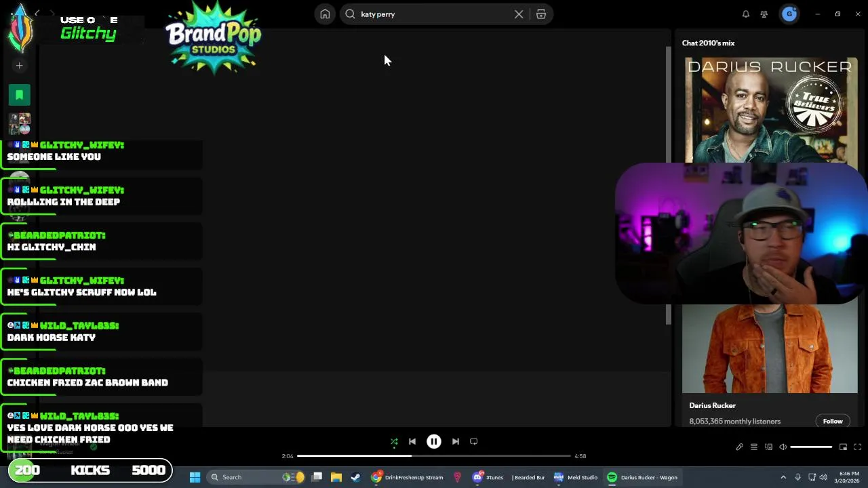Open Connect to a device
Image resolution: width=868 pixels, height=488 pixels.
(768, 447)
